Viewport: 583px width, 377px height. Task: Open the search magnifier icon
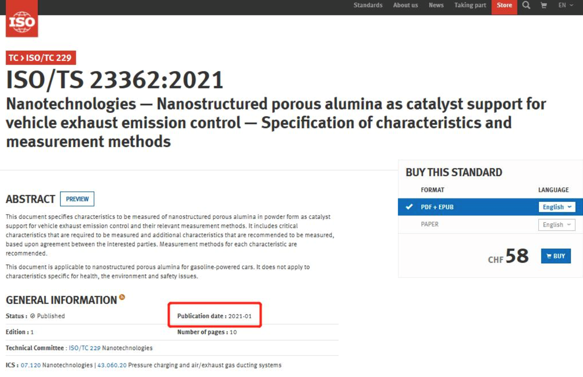526,5
